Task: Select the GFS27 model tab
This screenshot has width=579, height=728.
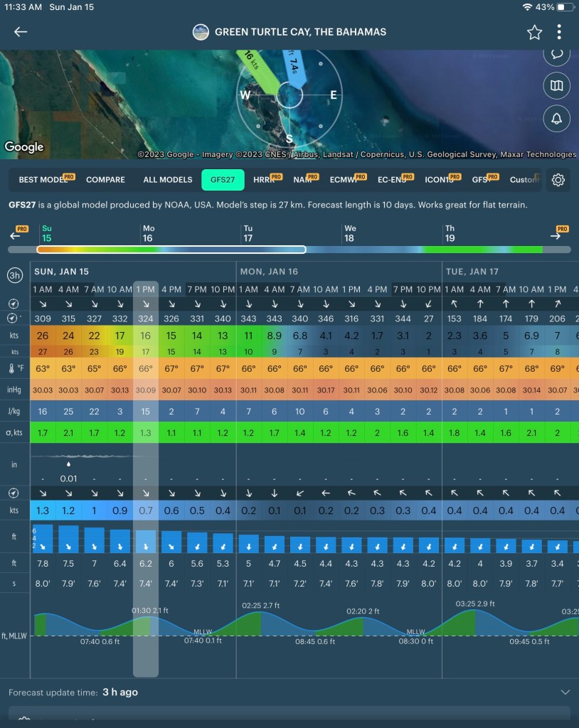Action: [223, 180]
